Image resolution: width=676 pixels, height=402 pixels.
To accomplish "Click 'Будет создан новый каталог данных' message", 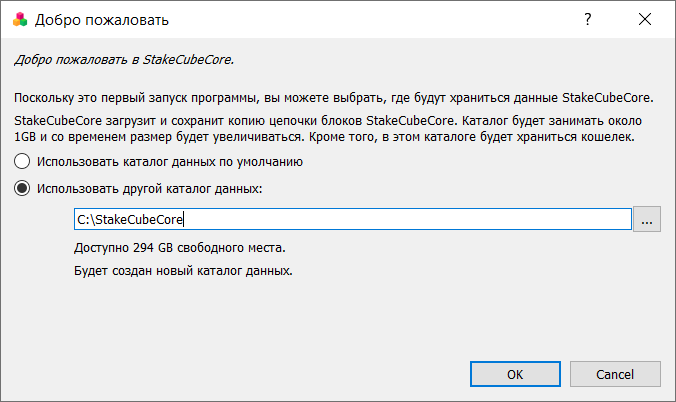I will coord(183,271).
